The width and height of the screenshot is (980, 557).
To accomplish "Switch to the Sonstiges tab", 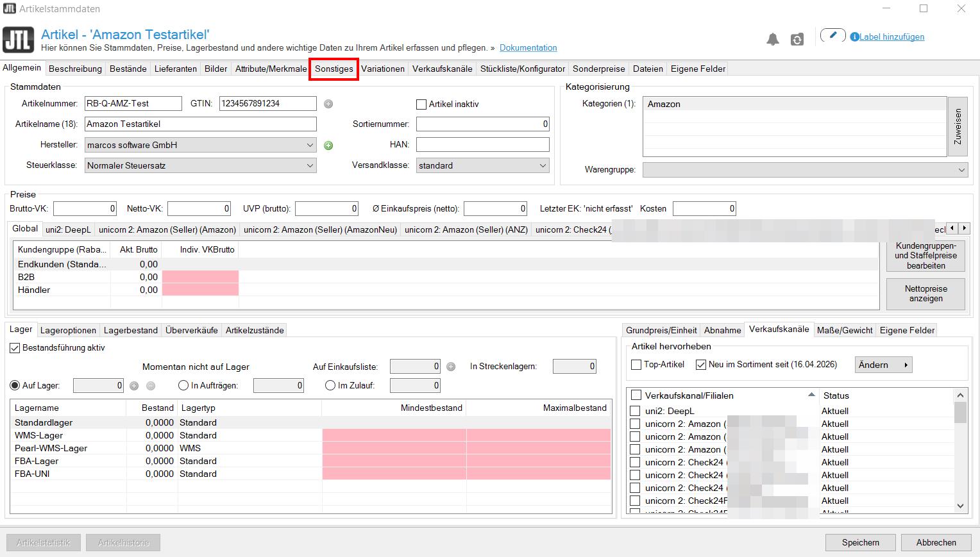I will point(334,69).
